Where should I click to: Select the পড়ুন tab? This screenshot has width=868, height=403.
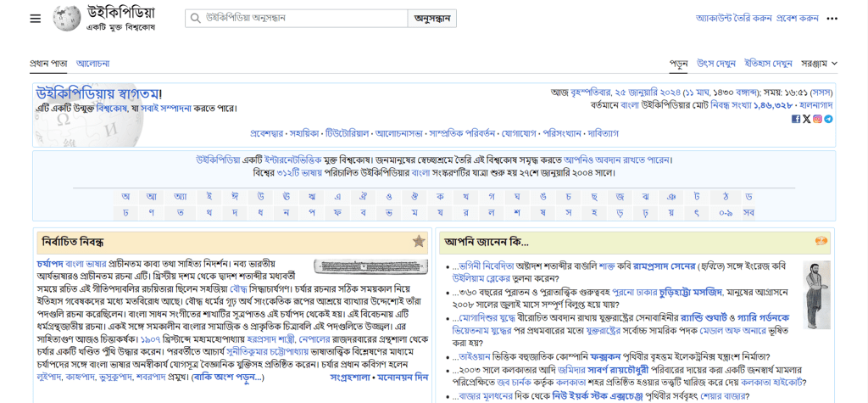679,63
